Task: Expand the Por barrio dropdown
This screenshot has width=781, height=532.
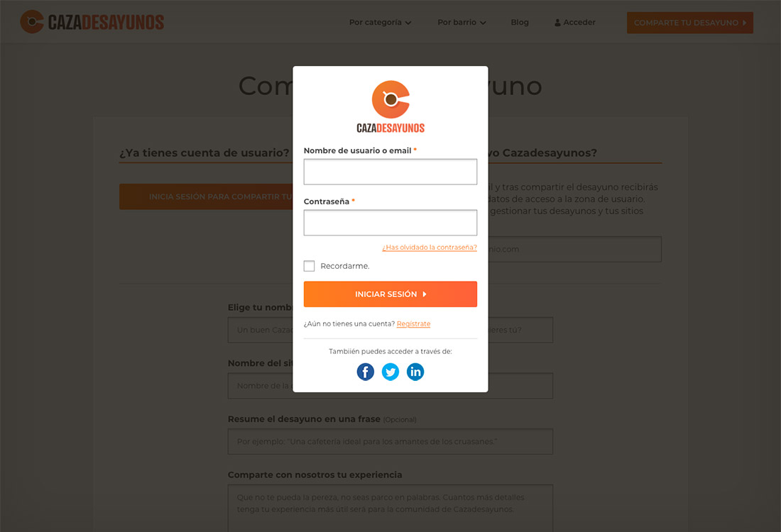Action: click(461, 23)
